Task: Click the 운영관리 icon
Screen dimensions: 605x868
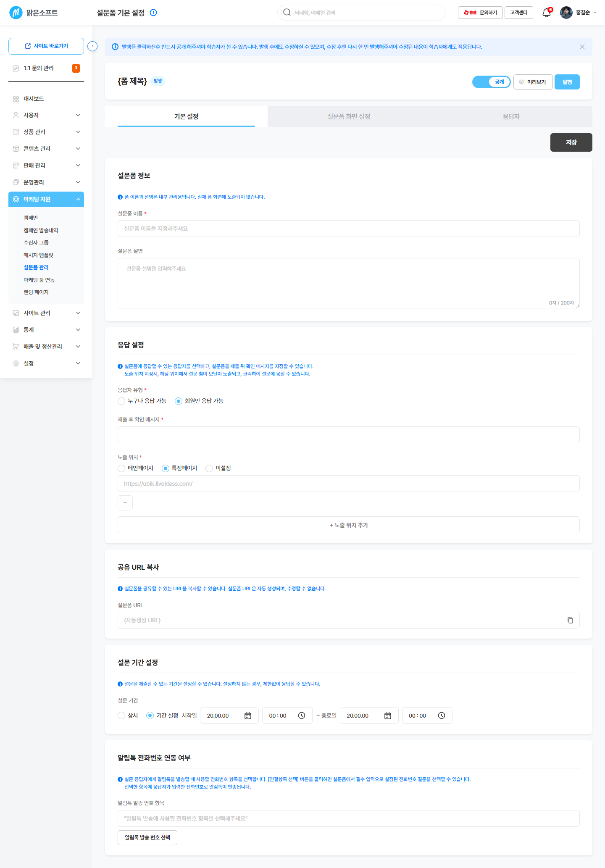Action: click(x=16, y=182)
